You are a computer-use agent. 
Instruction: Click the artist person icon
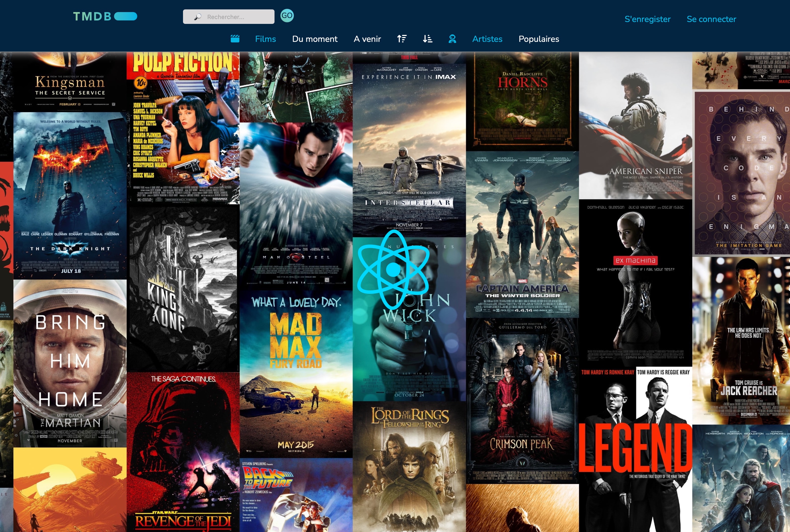(x=452, y=39)
